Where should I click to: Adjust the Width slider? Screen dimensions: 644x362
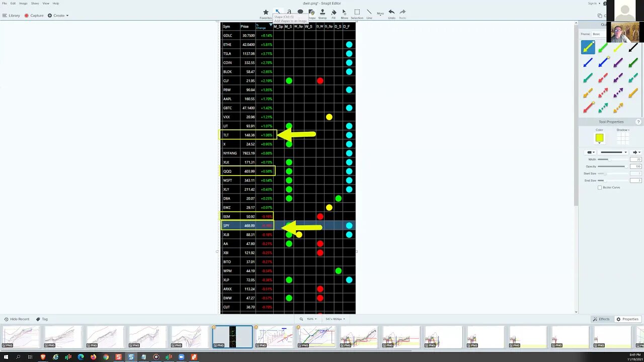pos(612,159)
